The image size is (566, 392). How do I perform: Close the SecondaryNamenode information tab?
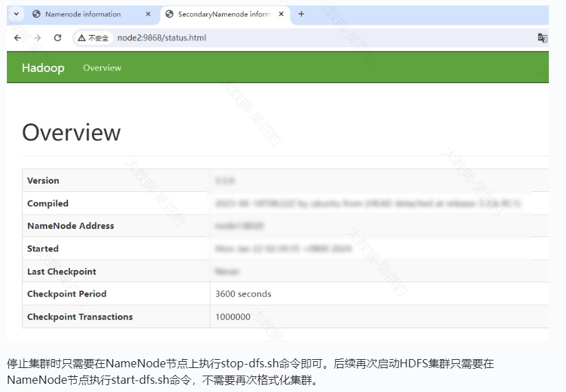click(281, 14)
